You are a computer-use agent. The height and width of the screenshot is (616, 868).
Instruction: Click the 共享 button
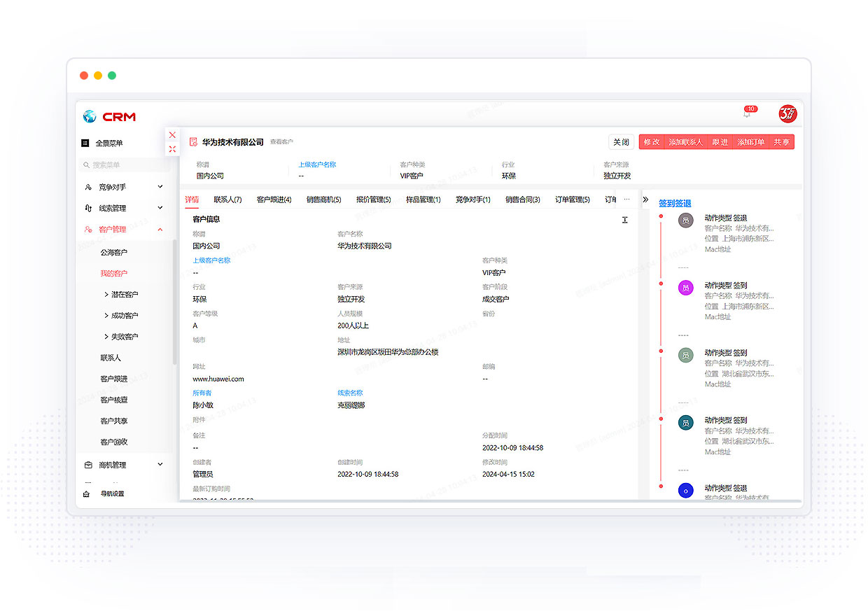[781, 142]
